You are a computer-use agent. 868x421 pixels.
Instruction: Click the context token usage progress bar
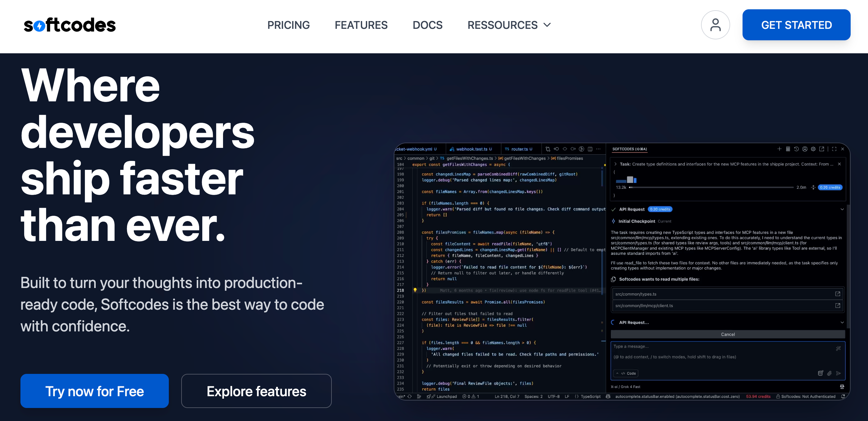pyautogui.click(x=711, y=187)
